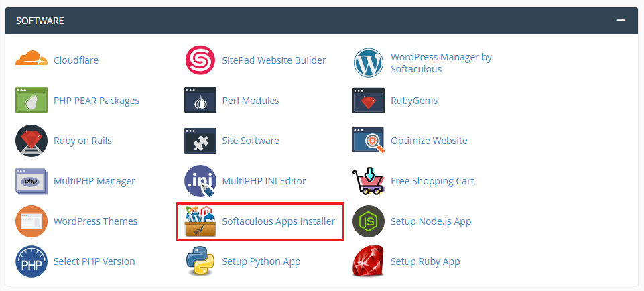The width and height of the screenshot is (644, 291).
Task: Open SitePad Website Builder link
Action: coord(274,60)
